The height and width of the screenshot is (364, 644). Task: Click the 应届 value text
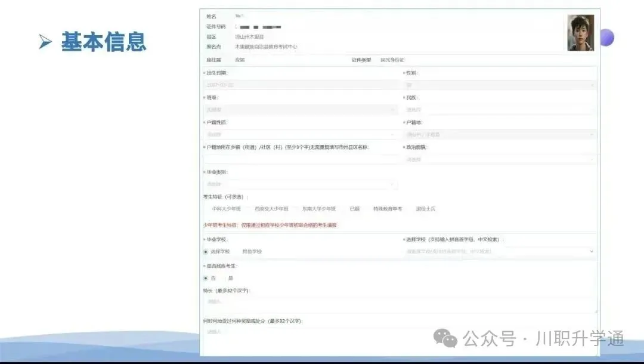tap(240, 60)
